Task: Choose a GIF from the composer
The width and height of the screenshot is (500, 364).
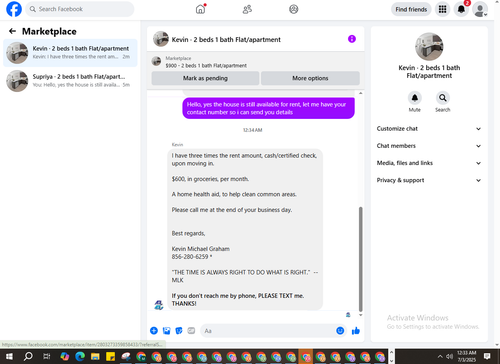Action: [191, 331]
